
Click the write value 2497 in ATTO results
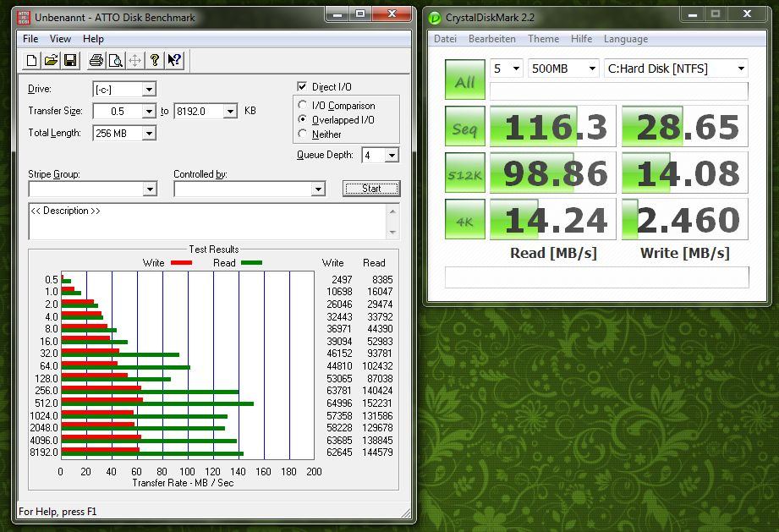click(342, 280)
